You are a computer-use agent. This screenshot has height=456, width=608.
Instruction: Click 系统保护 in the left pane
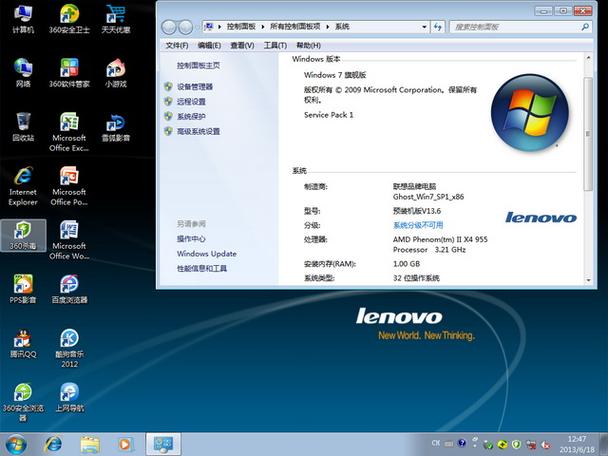point(191,116)
